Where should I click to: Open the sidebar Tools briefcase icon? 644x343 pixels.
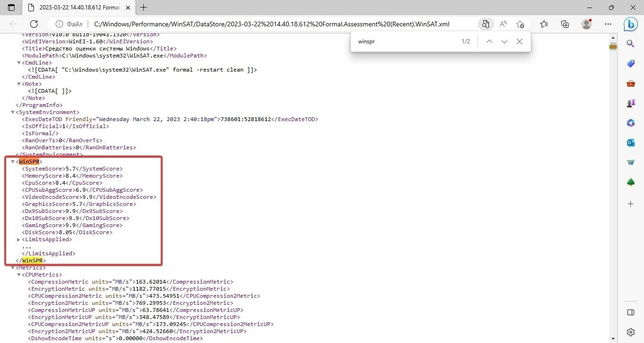[631, 83]
